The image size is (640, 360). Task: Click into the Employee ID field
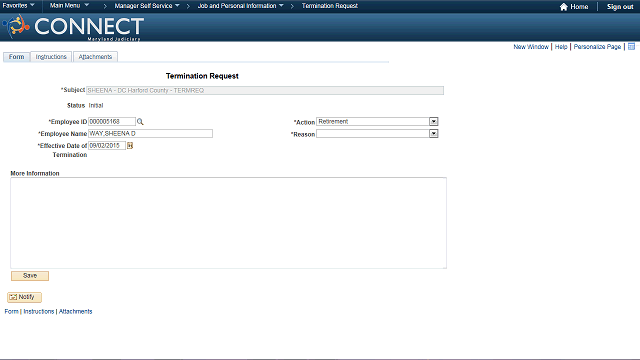112,122
